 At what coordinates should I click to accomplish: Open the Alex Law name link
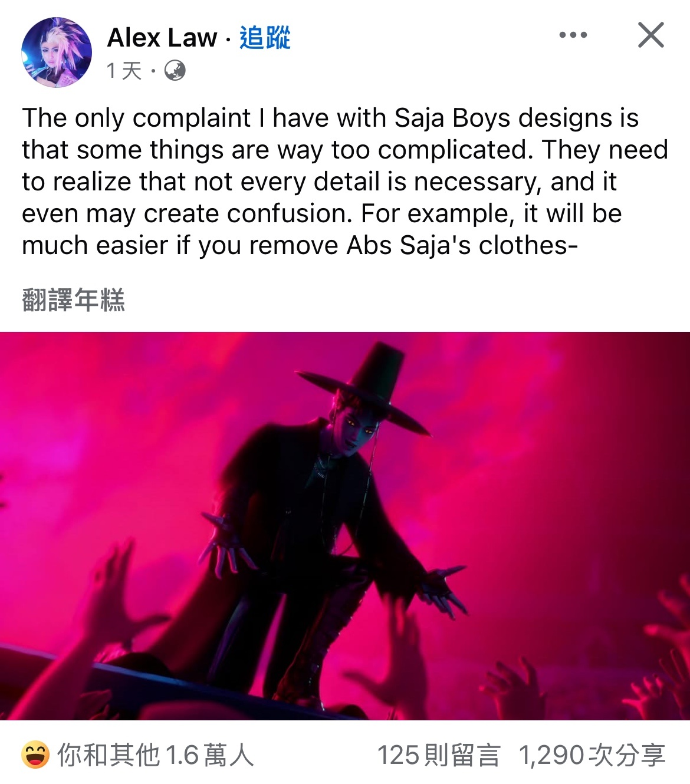point(162,38)
